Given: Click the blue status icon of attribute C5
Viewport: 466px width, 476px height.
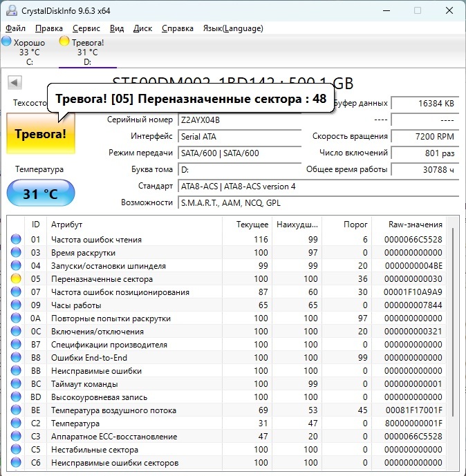Looking at the screenshot, I should tap(16, 449).
